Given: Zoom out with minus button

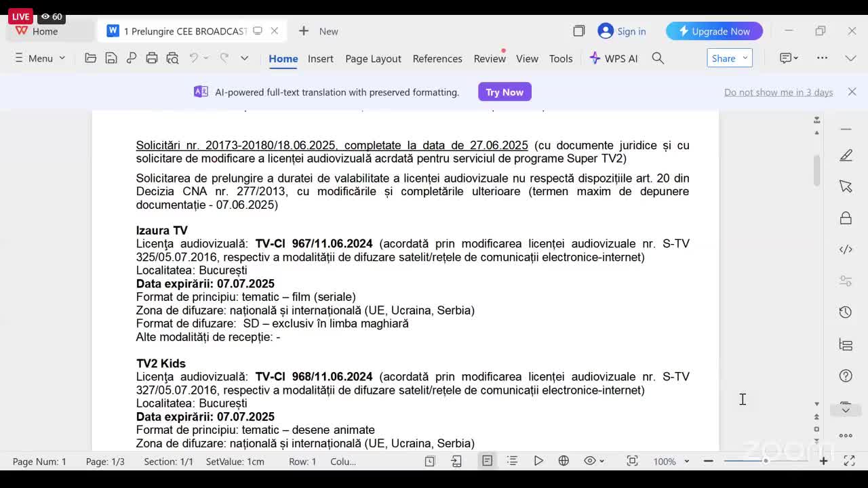Looking at the screenshot, I should pos(709,461).
